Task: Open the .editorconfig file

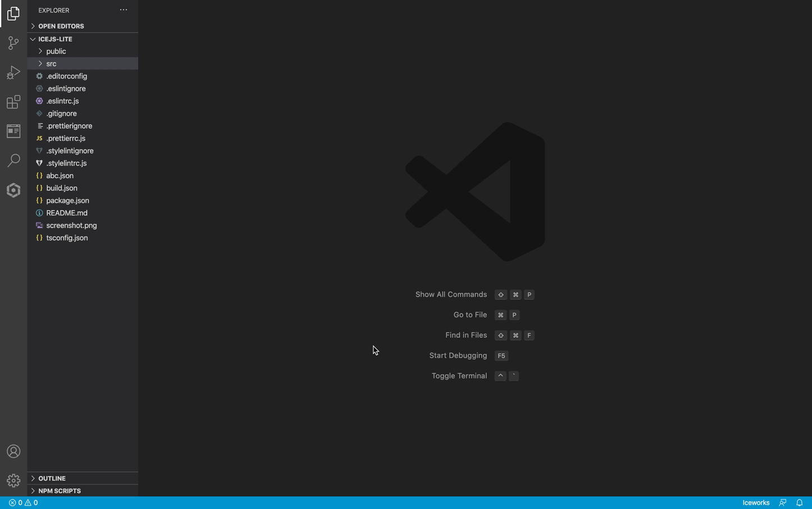Action: coord(83,76)
